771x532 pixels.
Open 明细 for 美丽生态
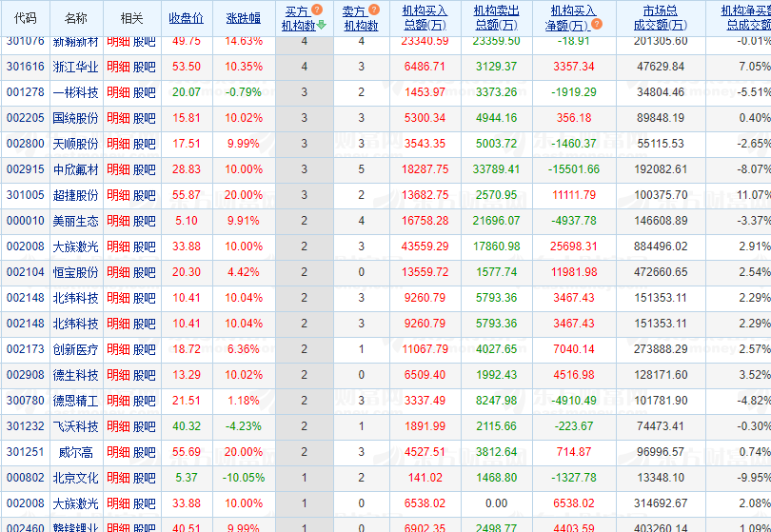118,221
